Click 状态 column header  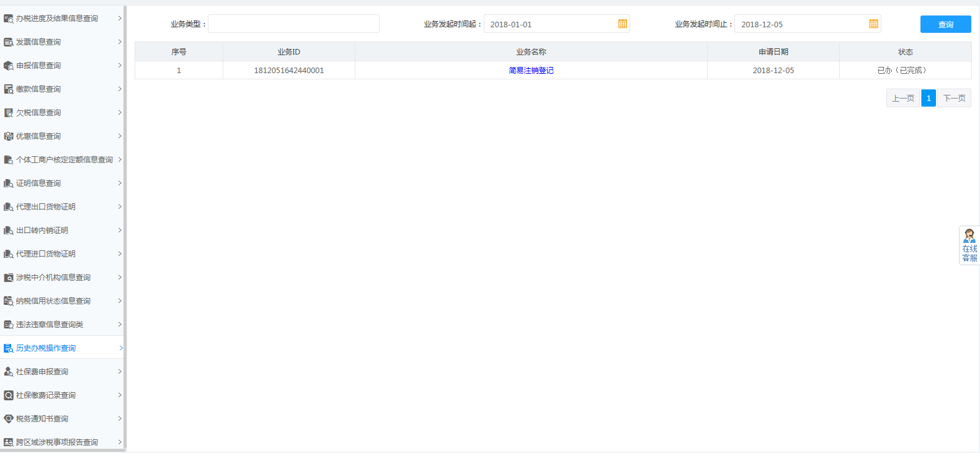(x=905, y=52)
